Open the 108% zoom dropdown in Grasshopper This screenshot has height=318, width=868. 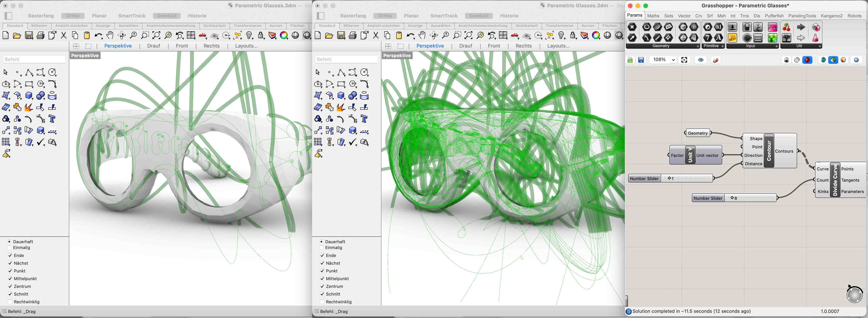point(673,60)
